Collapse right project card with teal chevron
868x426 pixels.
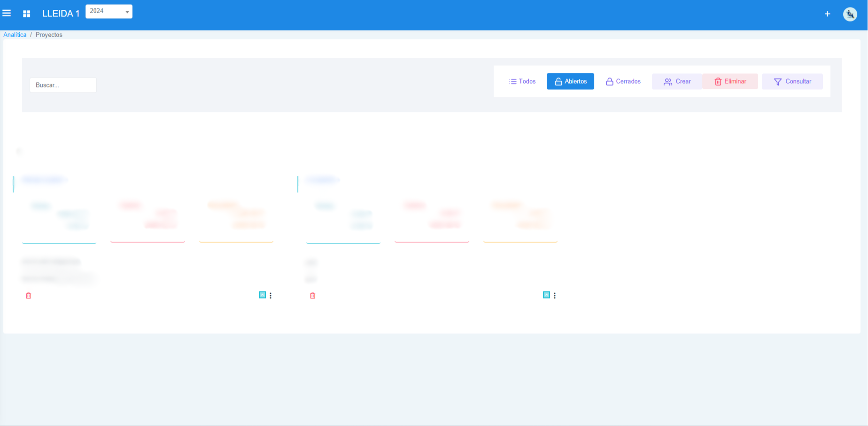tap(546, 295)
